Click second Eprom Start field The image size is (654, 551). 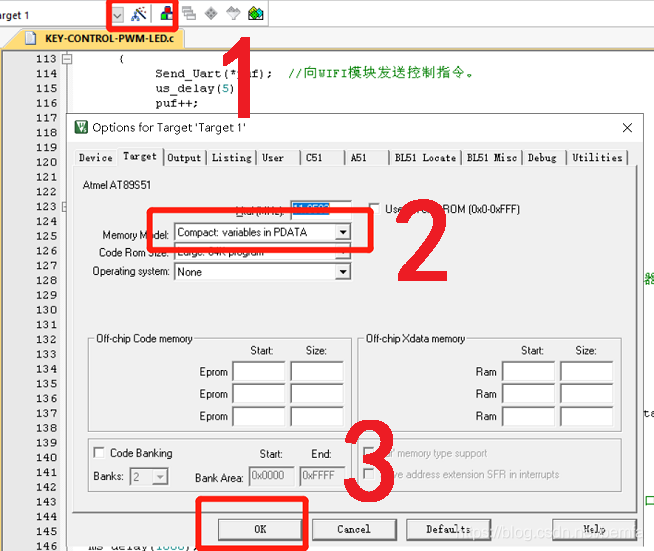(259, 393)
